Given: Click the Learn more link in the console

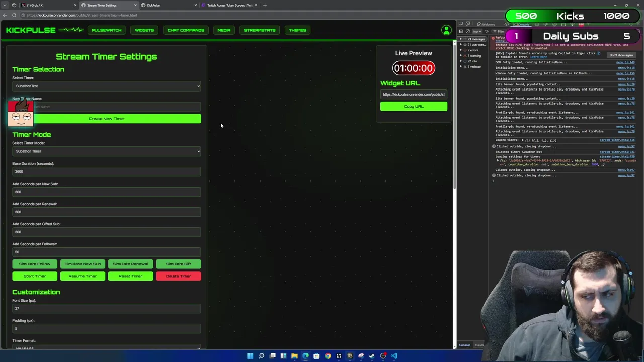Looking at the screenshot, I should coord(538,57).
